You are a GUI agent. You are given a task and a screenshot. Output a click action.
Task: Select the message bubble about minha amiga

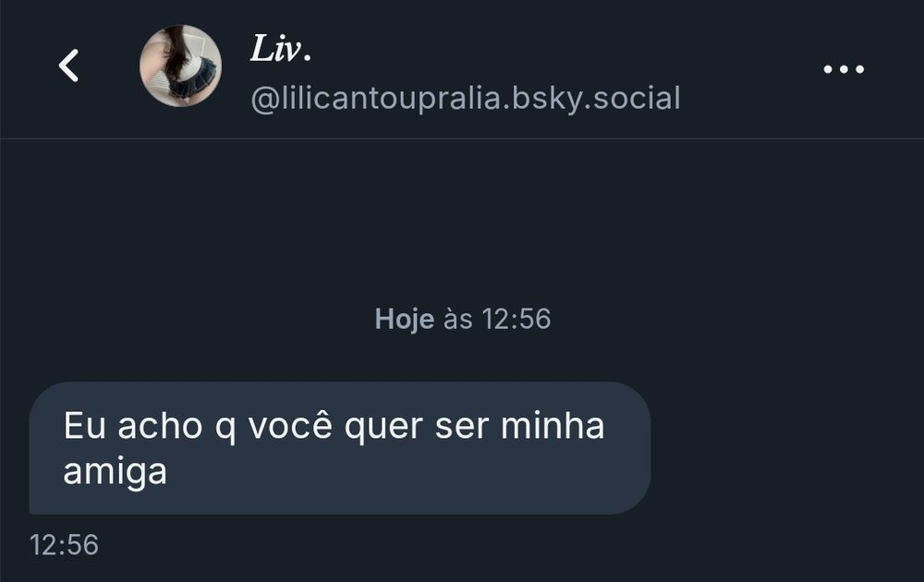339,448
